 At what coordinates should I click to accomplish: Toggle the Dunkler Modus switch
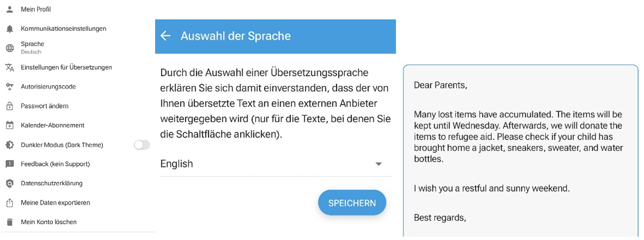pyautogui.click(x=142, y=145)
